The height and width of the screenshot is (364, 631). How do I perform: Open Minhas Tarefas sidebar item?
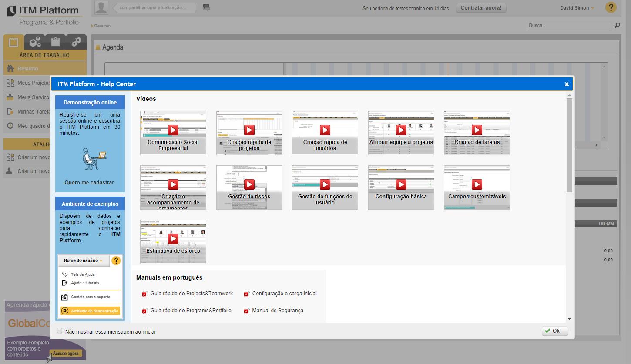27,112
